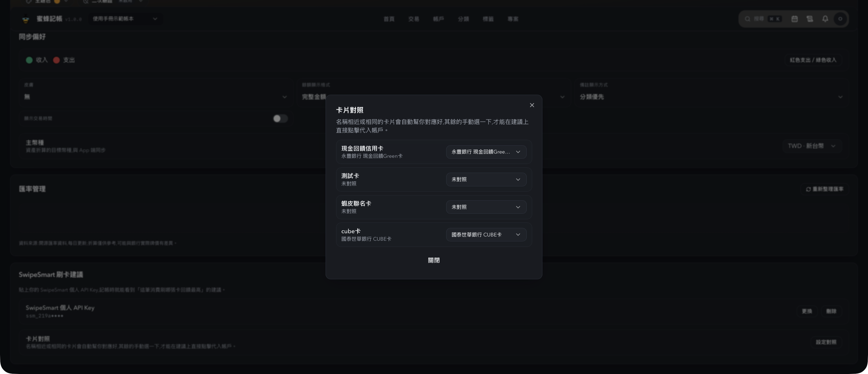This screenshot has height=374, width=868.
Task: Click the 蝦皮聯名卡 card name
Action: click(356, 203)
